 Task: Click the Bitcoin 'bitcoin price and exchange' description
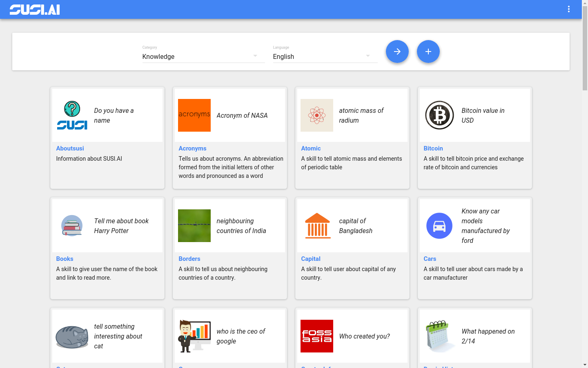tap(474, 163)
